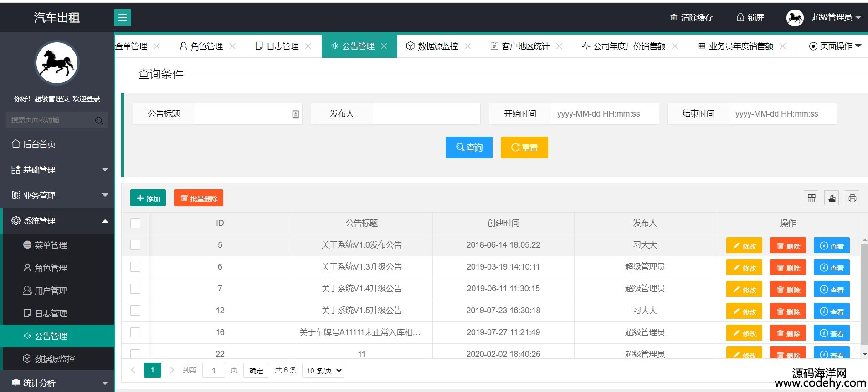This screenshot has height=392, width=868.
Task: Delete the row with ID 6
Action: [788, 267]
